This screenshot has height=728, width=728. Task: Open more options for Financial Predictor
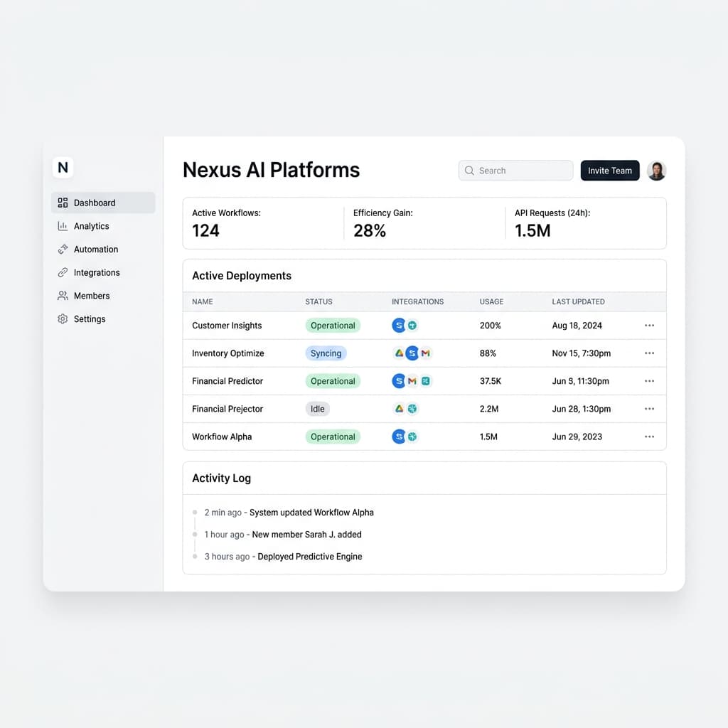[649, 381]
